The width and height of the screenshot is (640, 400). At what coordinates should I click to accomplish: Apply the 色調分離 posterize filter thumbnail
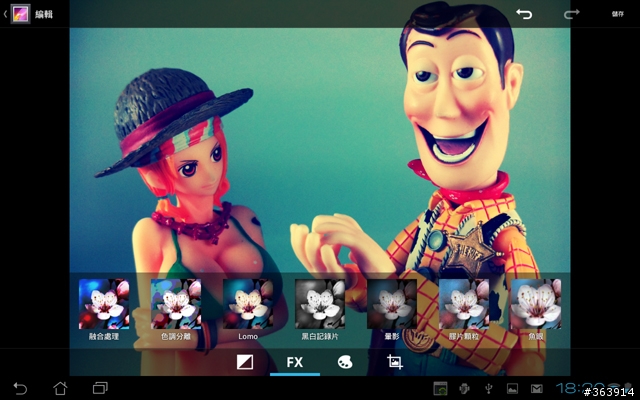(x=176, y=304)
